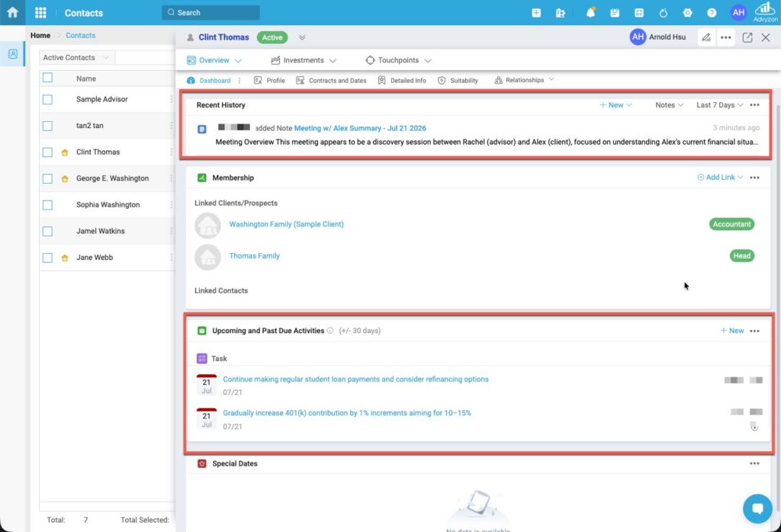
Task: Click the Washington Family house avatar
Action: point(207,226)
